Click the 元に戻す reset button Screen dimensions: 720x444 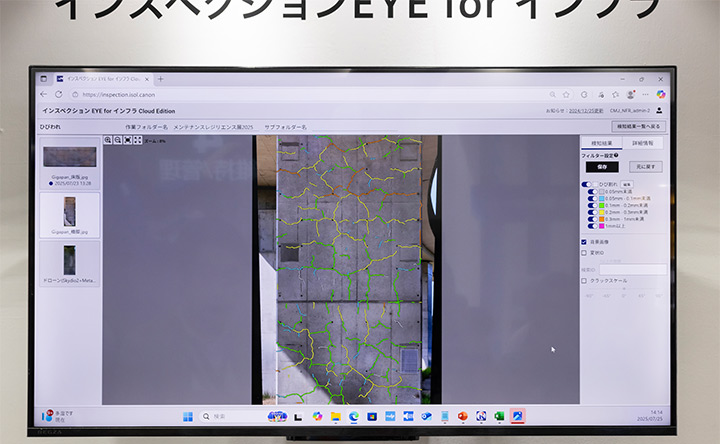click(644, 166)
